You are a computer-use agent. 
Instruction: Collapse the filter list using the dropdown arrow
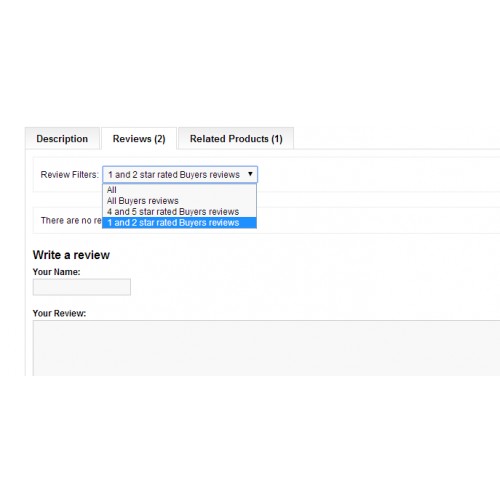point(250,174)
